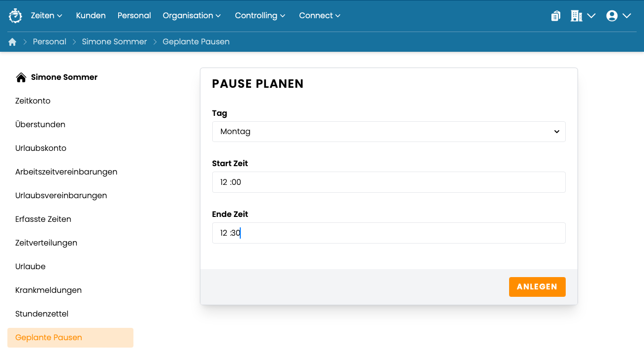Viewport: 644px width, 354px height.
Task: Open Zeitverteilungen in the sidebar
Action: 46,243
